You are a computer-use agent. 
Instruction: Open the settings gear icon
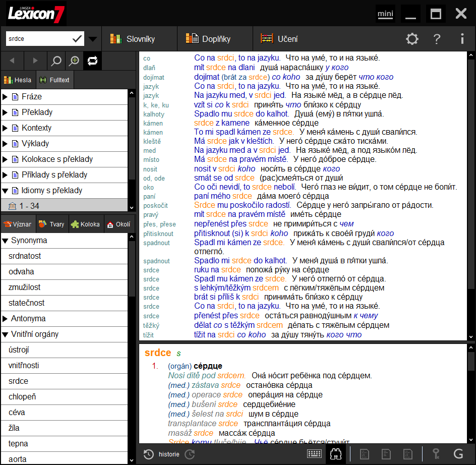[412, 39]
